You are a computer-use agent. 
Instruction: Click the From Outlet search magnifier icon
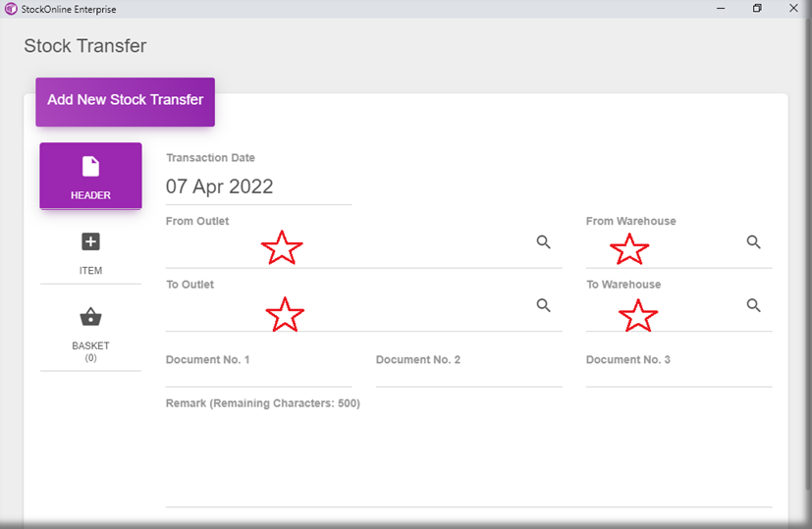tap(543, 242)
